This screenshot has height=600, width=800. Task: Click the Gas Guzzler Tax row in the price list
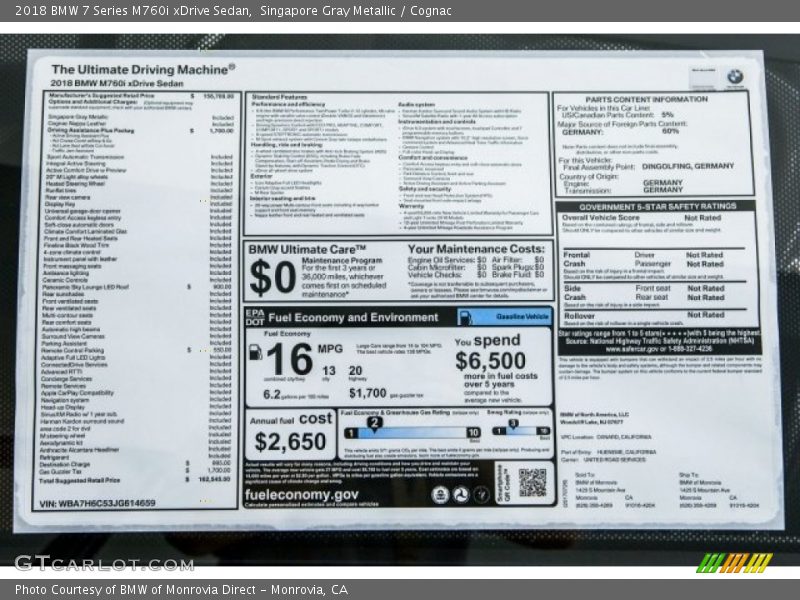point(135,471)
